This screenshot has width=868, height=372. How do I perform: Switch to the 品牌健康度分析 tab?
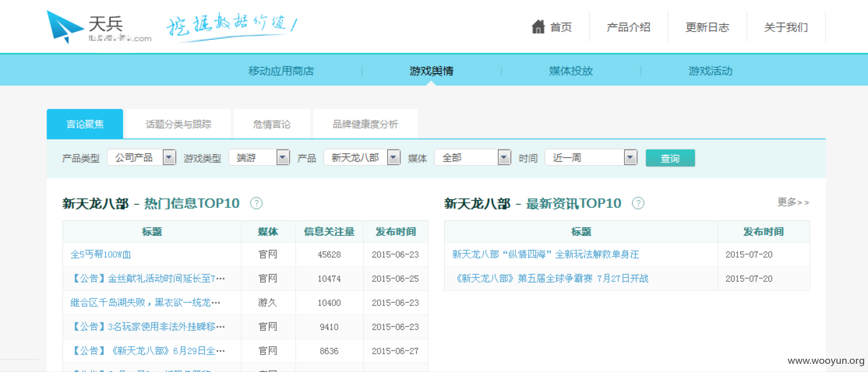365,124
